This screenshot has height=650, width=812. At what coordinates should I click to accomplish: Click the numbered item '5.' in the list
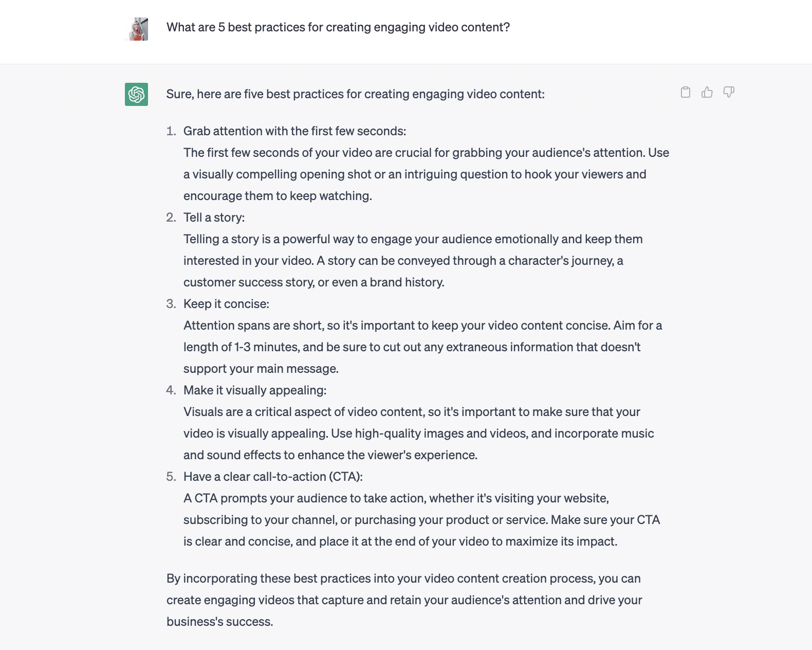[x=171, y=477]
